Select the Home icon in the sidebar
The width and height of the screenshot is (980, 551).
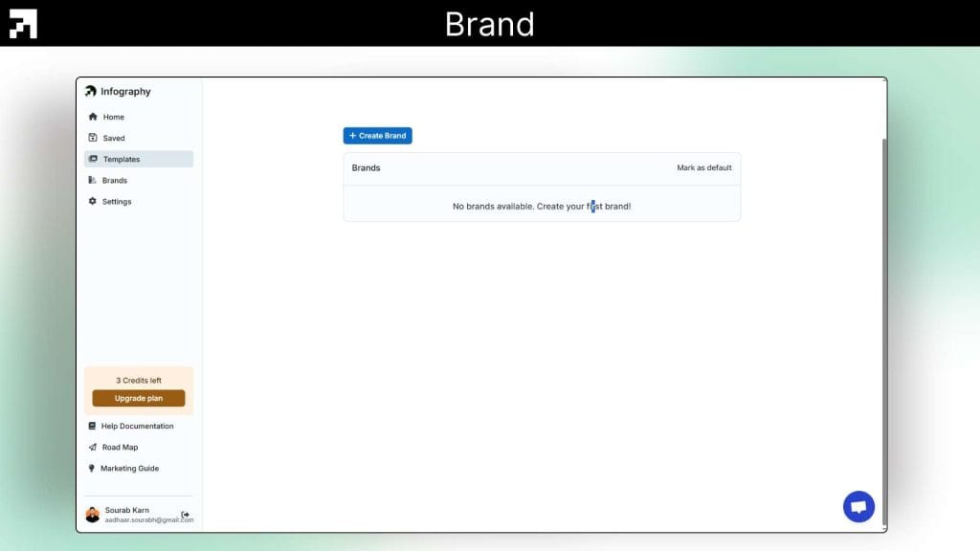point(93,117)
